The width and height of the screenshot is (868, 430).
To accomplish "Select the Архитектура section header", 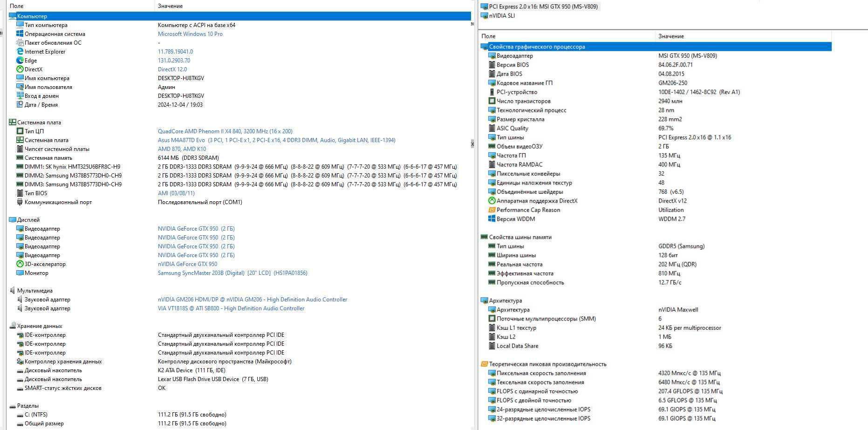I will (x=506, y=300).
